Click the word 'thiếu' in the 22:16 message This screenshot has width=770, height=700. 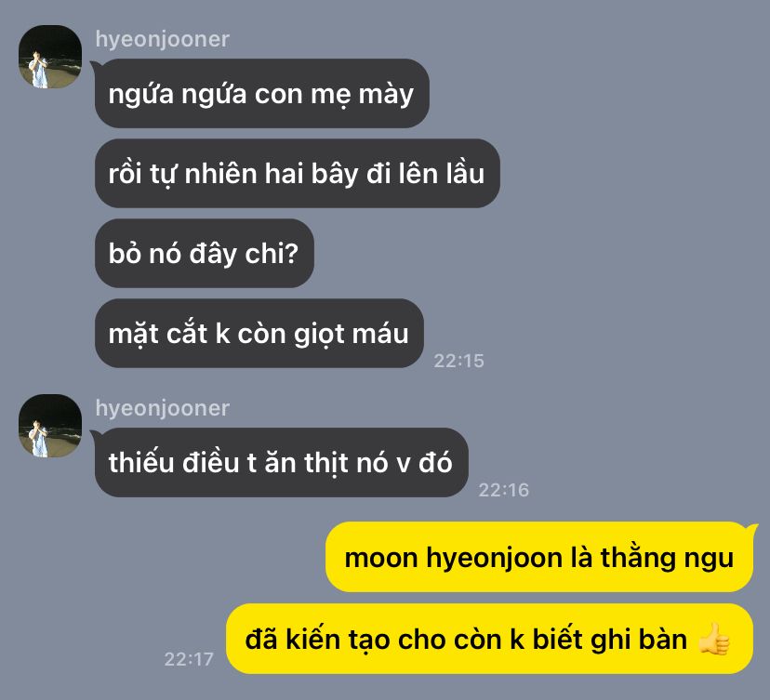[x=141, y=462]
